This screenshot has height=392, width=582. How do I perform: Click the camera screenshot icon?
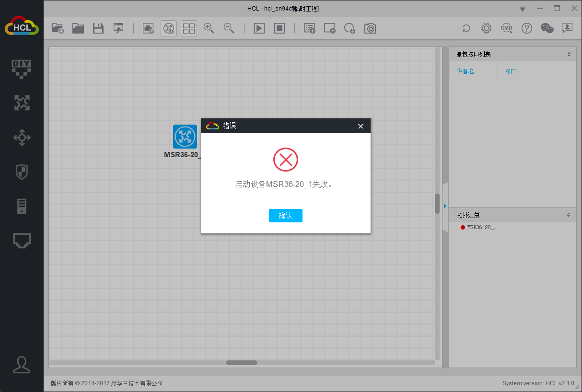(370, 28)
